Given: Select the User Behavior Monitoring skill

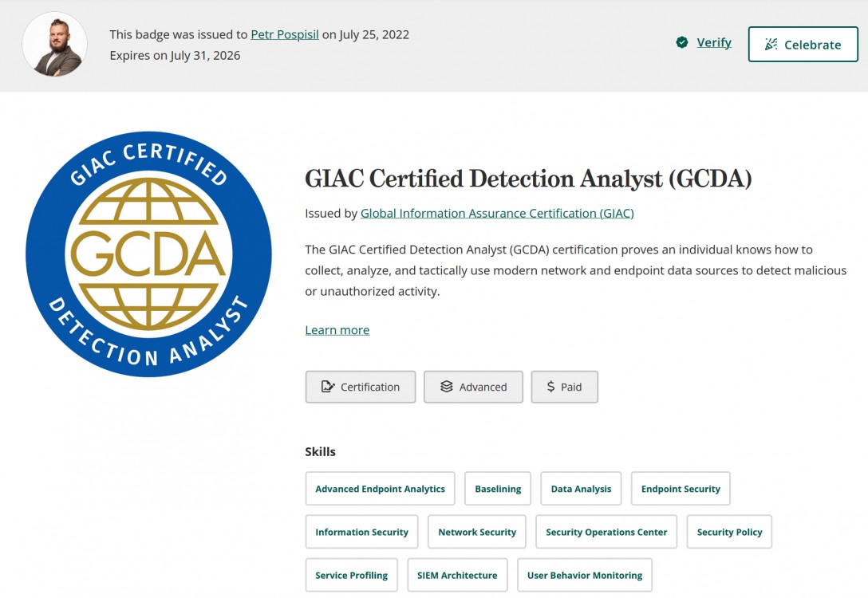Looking at the screenshot, I should pyautogui.click(x=585, y=575).
